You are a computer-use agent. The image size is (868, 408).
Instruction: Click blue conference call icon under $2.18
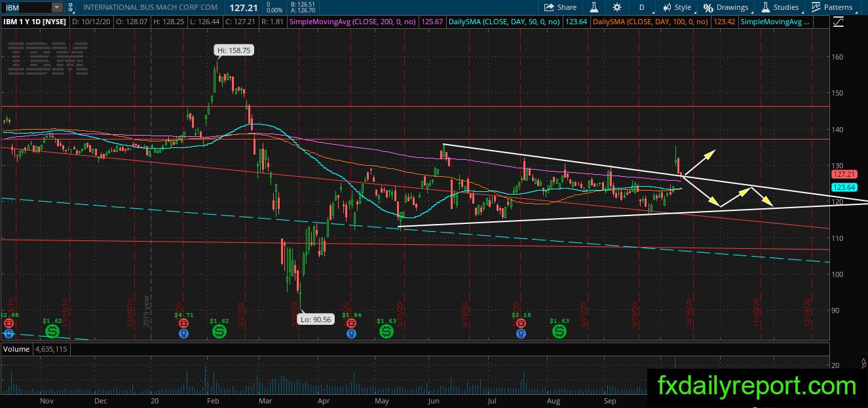tap(521, 333)
